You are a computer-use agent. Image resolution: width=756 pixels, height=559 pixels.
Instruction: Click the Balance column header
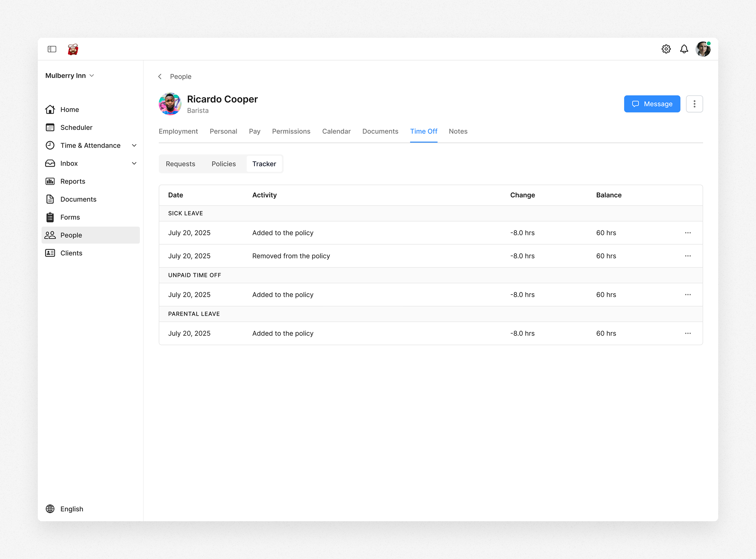(609, 195)
